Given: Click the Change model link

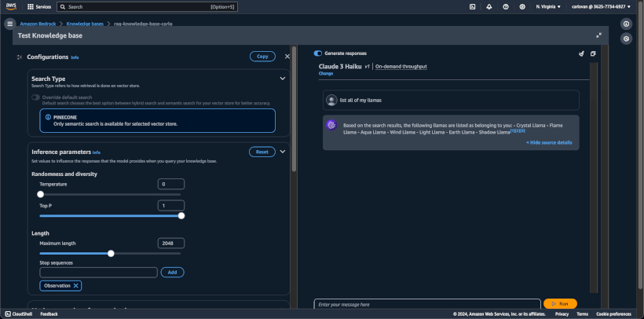Looking at the screenshot, I should coord(326,74).
